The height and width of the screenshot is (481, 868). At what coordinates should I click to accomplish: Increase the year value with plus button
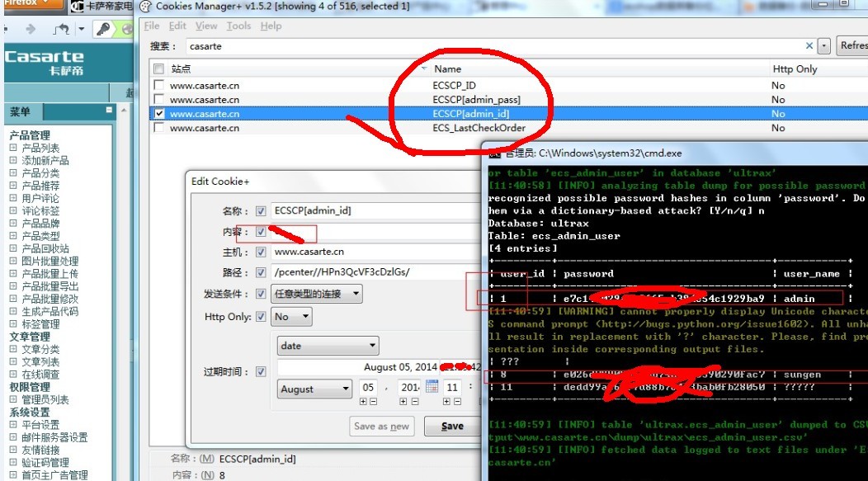pos(403,401)
